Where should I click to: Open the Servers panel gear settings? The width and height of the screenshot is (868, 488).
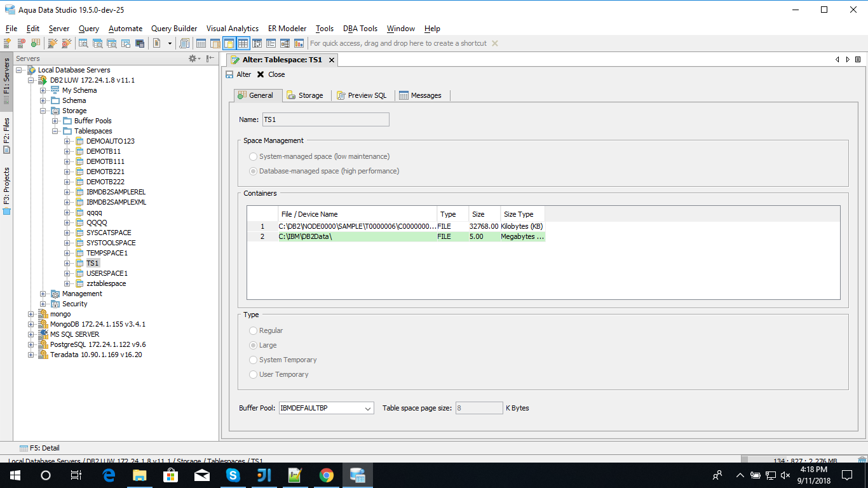pos(194,58)
